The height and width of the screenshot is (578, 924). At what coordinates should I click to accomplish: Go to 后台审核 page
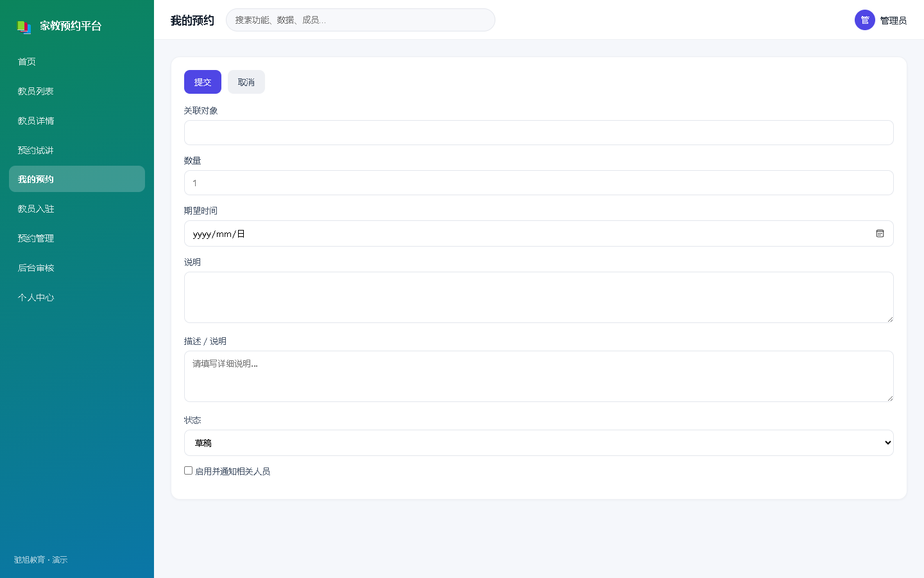coord(77,268)
